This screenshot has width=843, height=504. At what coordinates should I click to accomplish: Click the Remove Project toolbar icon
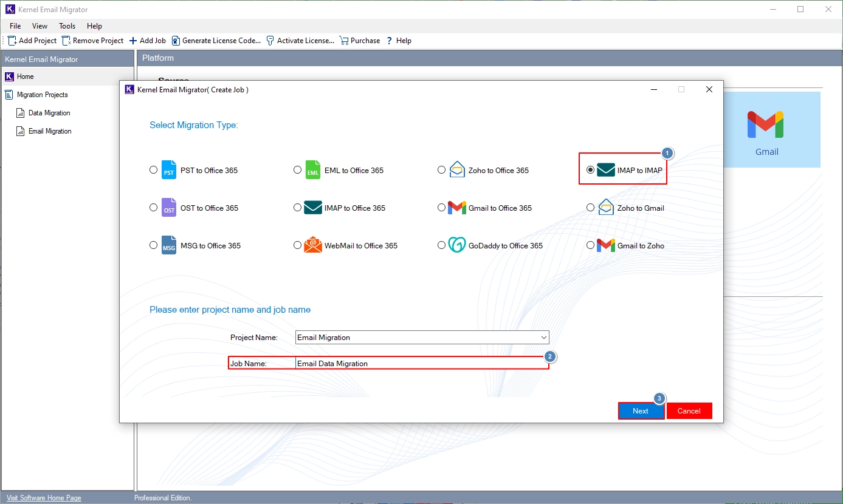coord(66,41)
